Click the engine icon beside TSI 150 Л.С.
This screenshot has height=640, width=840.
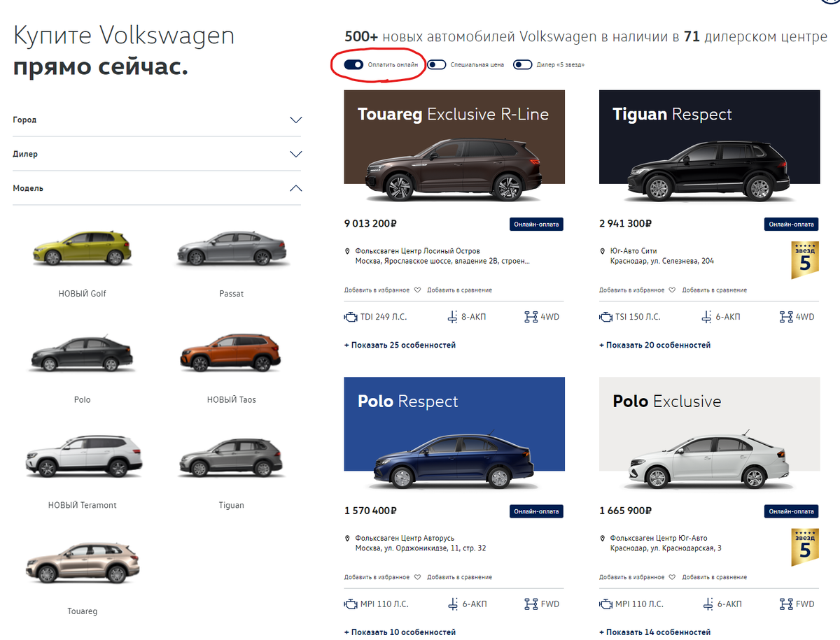605,317
